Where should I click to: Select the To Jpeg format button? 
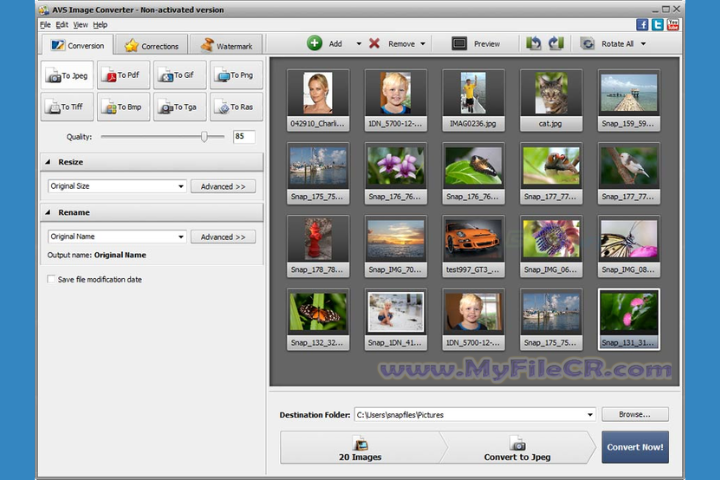point(67,75)
